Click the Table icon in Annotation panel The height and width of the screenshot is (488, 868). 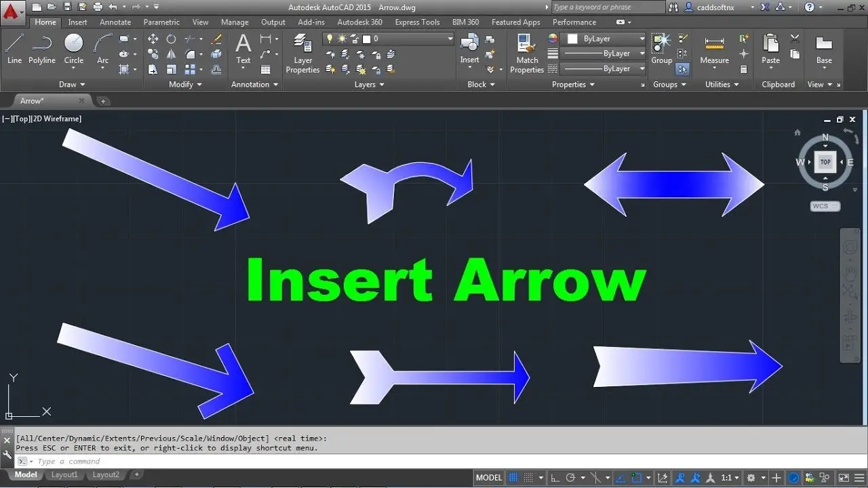[265, 69]
